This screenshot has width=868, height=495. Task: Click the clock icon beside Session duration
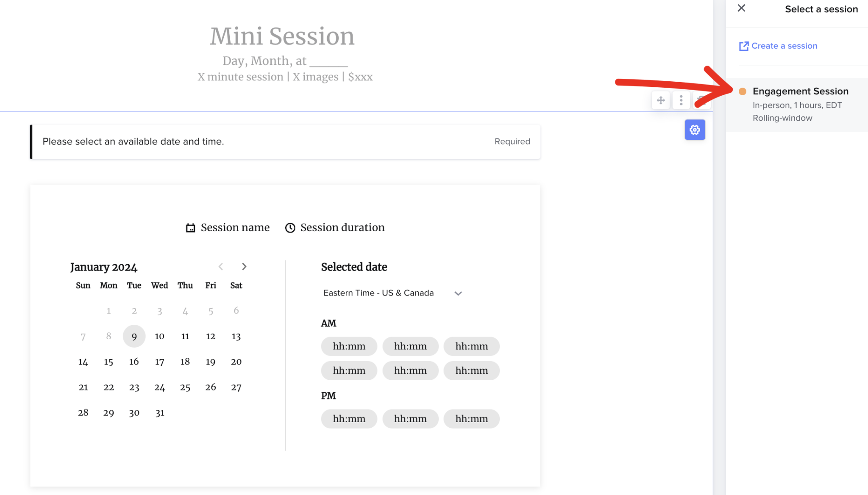coord(290,228)
